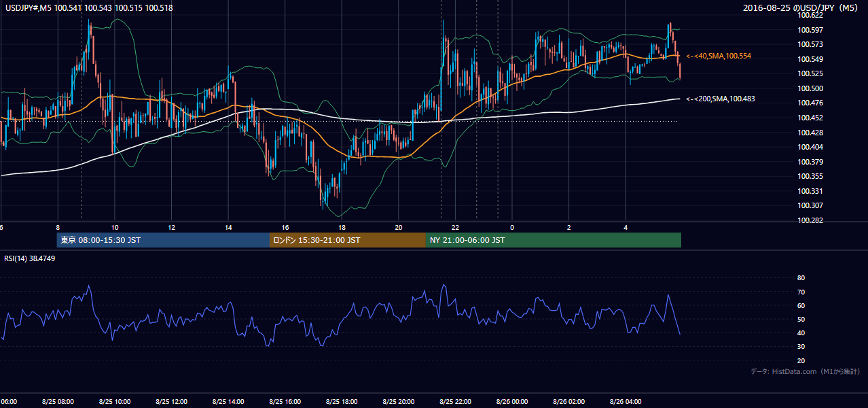The height and width of the screenshot is (408, 868).
Task: Click hour 2 on the price chart time axis
Action: [569, 228]
